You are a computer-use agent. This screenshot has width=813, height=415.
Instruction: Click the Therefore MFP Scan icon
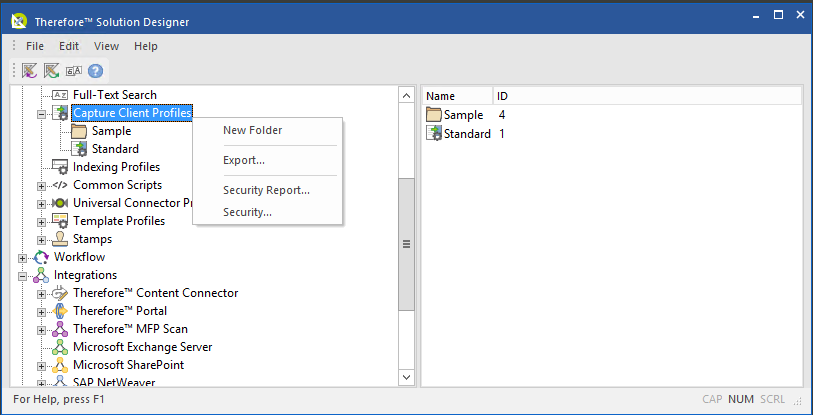[61, 329]
